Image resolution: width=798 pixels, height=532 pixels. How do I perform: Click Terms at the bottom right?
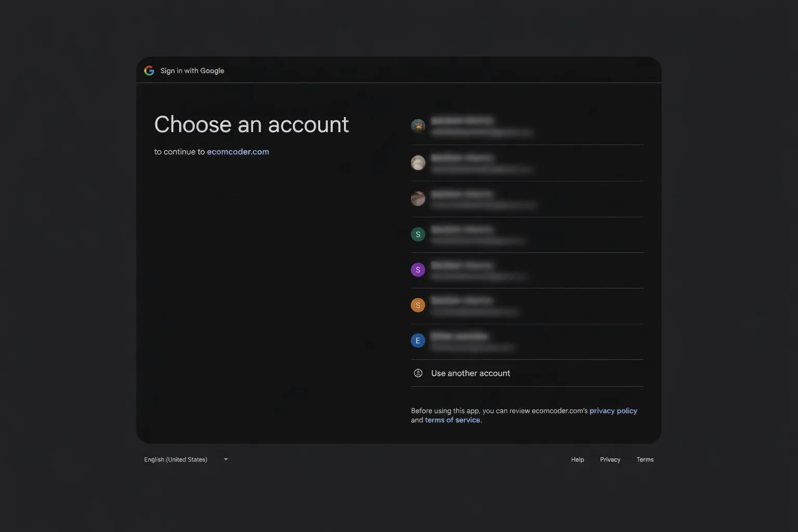[x=645, y=459]
